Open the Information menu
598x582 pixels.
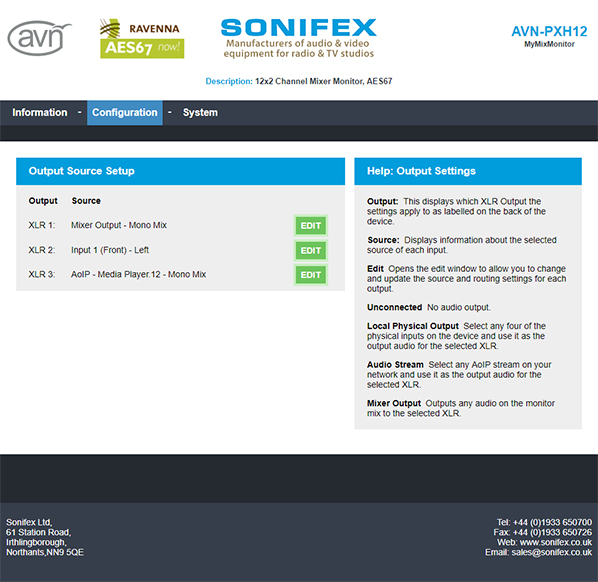coord(40,113)
